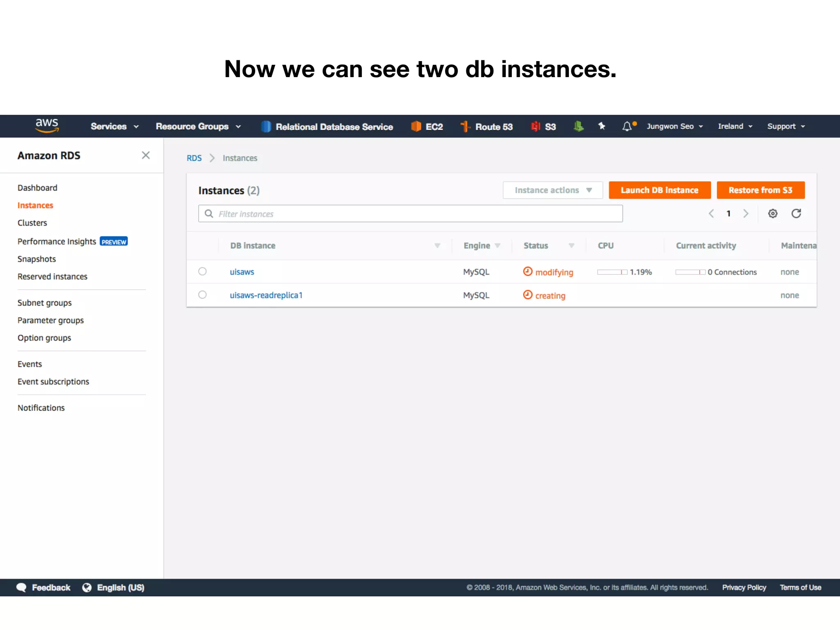Open Reserved instances in the sidebar

pos(52,277)
